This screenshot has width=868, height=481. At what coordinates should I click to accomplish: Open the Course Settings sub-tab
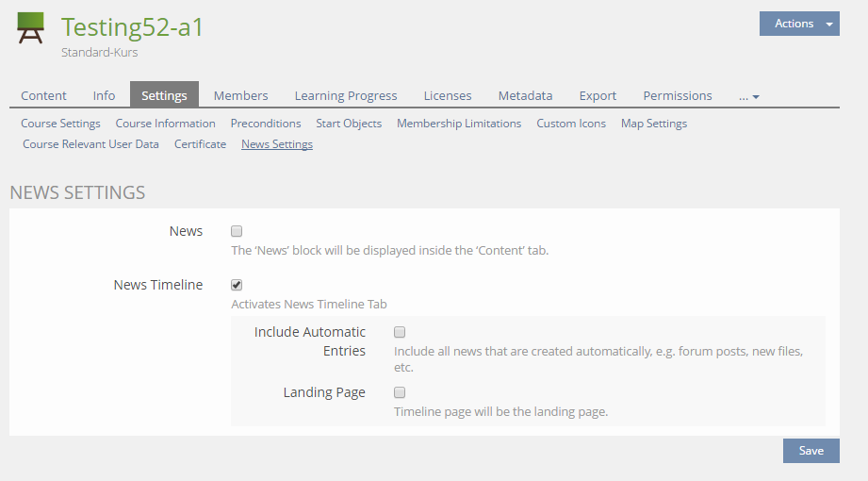[60, 124]
